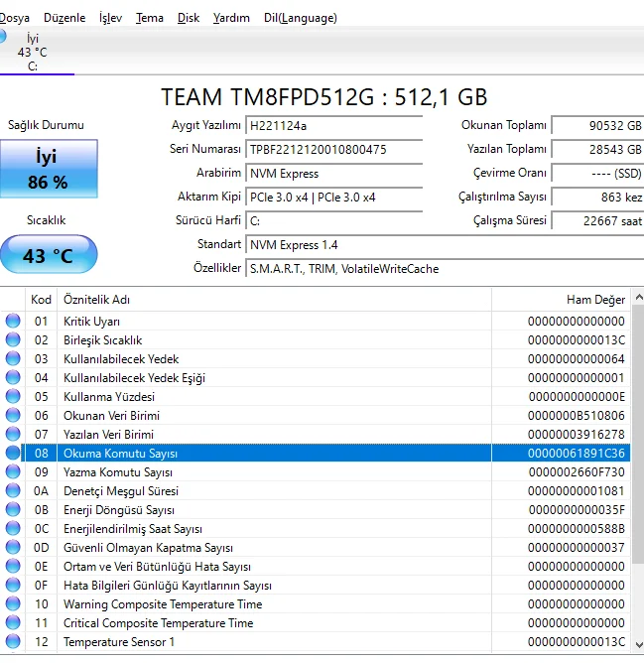The width and height of the screenshot is (644, 663).
Task: Click the Öznitelik Adı column header
Action: pyautogui.click(x=274, y=300)
